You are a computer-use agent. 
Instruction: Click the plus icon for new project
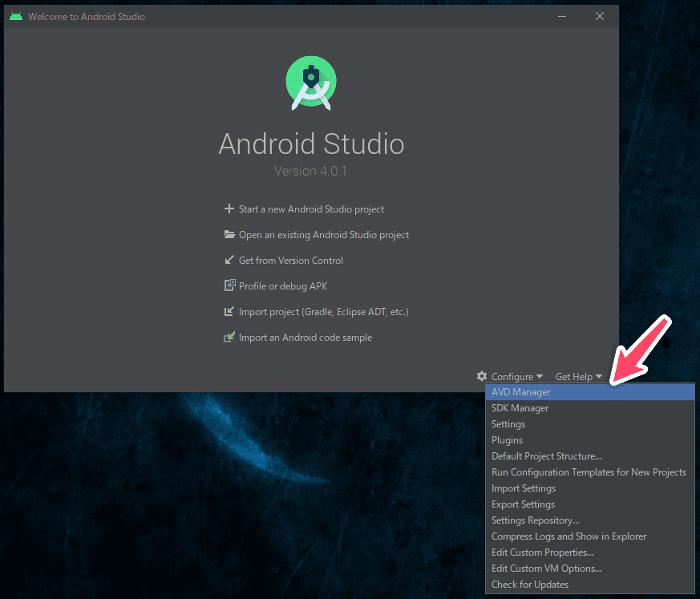coord(229,209)
